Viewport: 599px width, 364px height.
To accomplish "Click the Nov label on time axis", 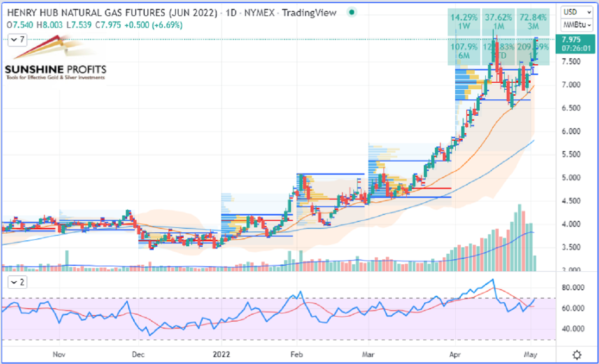I will pos(59,356).
